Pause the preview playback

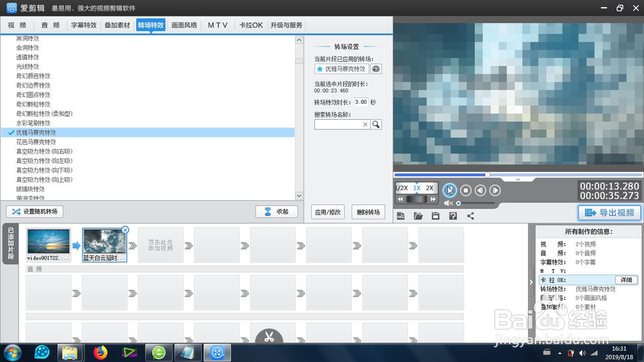[450, 190]
